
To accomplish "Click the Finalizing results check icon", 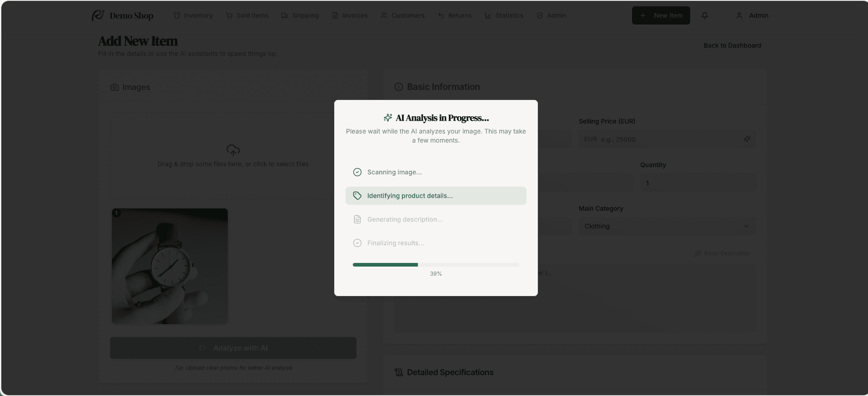I will click(x=357, y=243).
